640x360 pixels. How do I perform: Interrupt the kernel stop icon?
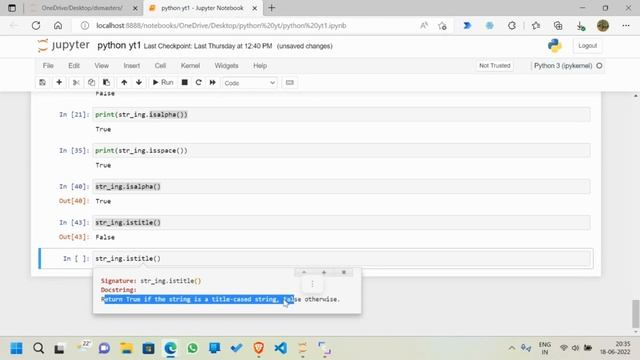[184, 82]
